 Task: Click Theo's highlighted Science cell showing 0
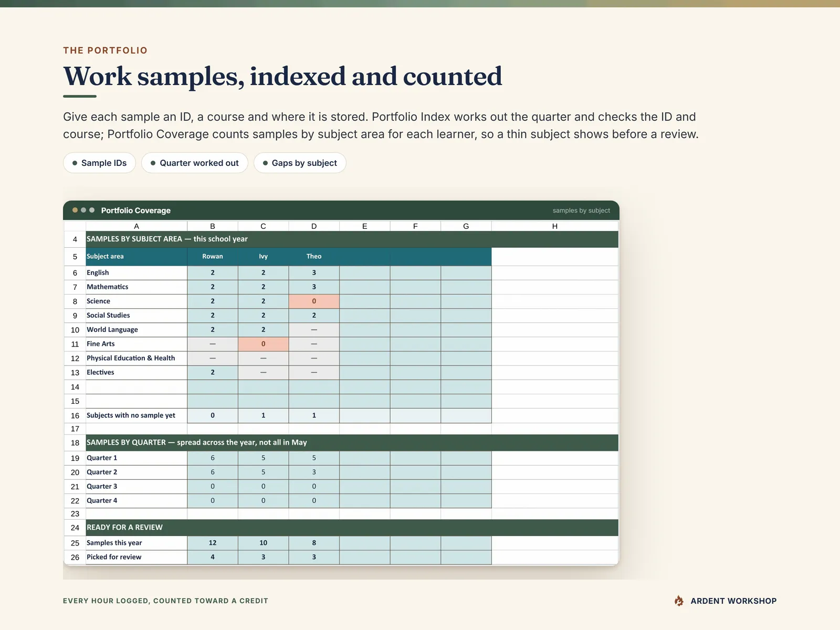point(314,301)
